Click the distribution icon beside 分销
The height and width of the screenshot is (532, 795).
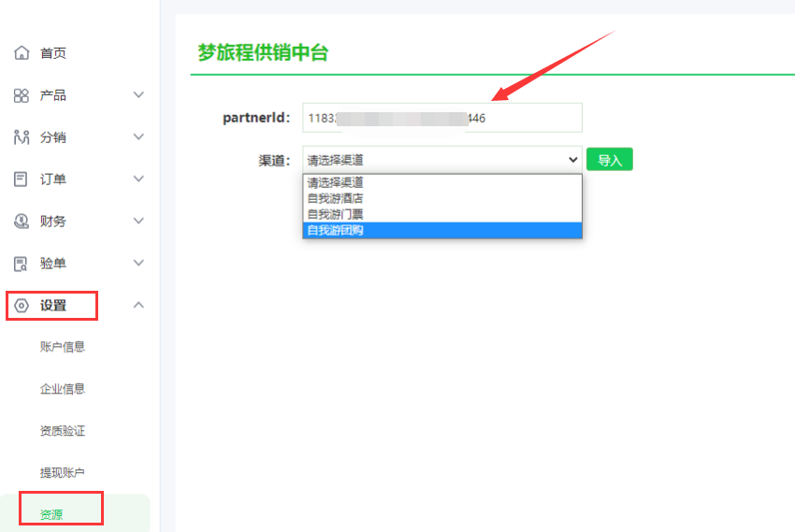[x=22, y=137]
